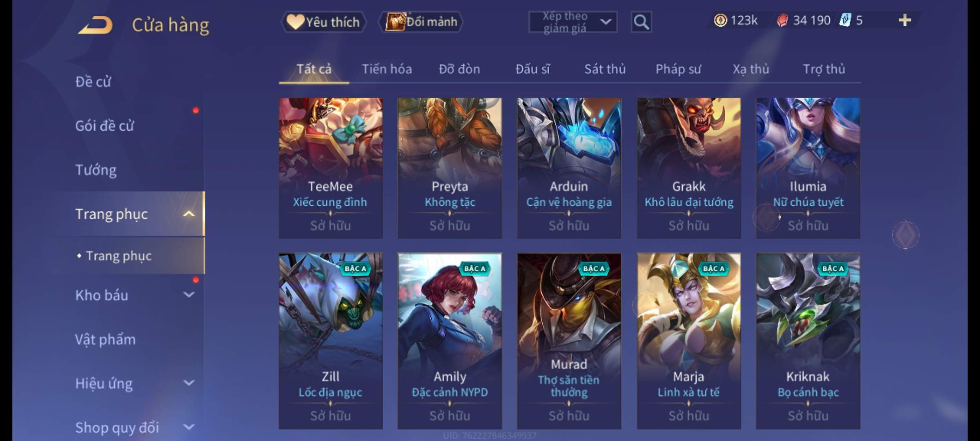Viewport: 980px width, 441px height.
Task: Select the Tiến hóa tab
Action: point(387,69)
